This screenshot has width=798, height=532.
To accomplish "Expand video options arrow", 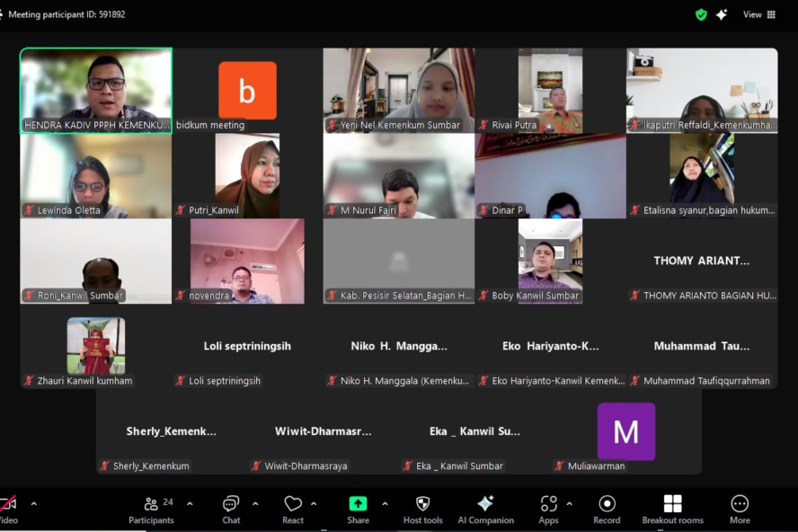I will tap(34, 504).
